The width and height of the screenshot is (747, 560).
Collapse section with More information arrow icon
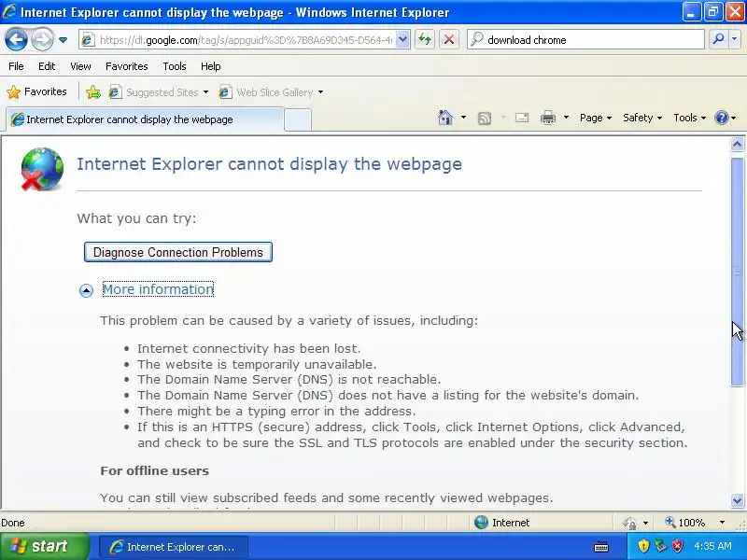[86, 290]
